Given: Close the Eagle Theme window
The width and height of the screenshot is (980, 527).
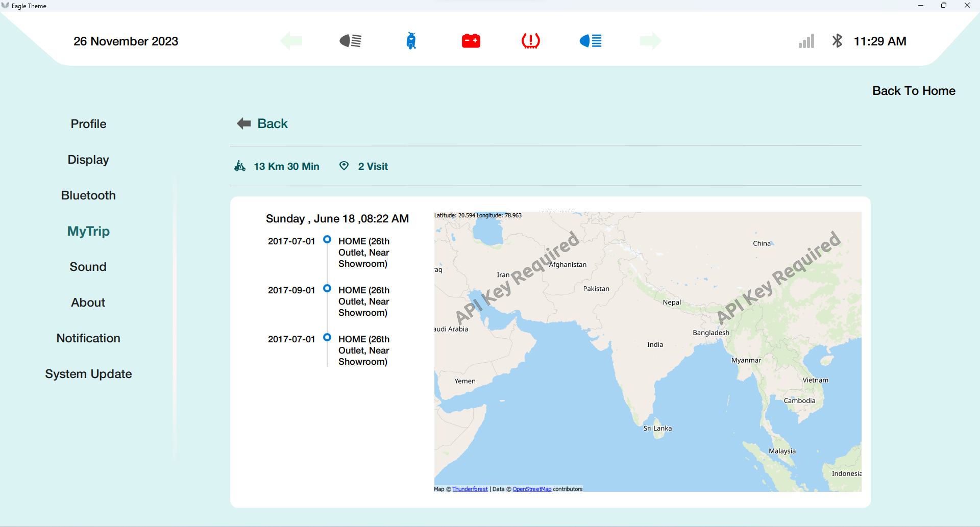Looking at the screenshot, I should click(x=967, y=6).
